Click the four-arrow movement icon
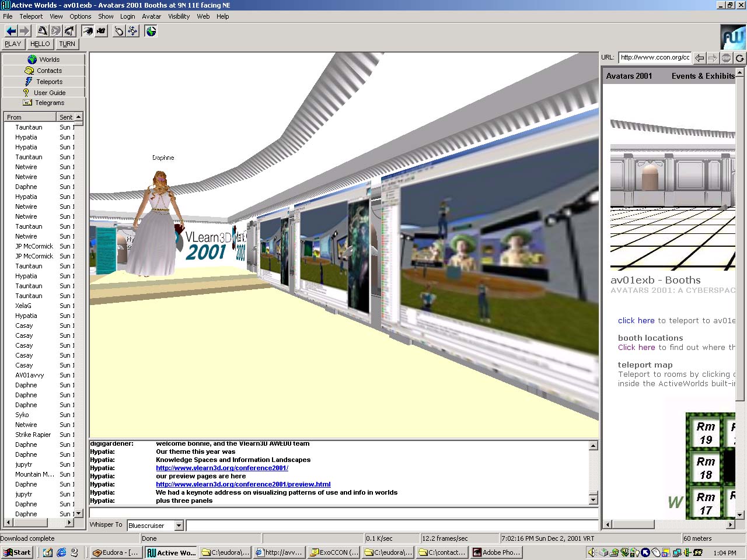Image resolution: width=747 pixels, height=560 pixels. pos(133,31)
